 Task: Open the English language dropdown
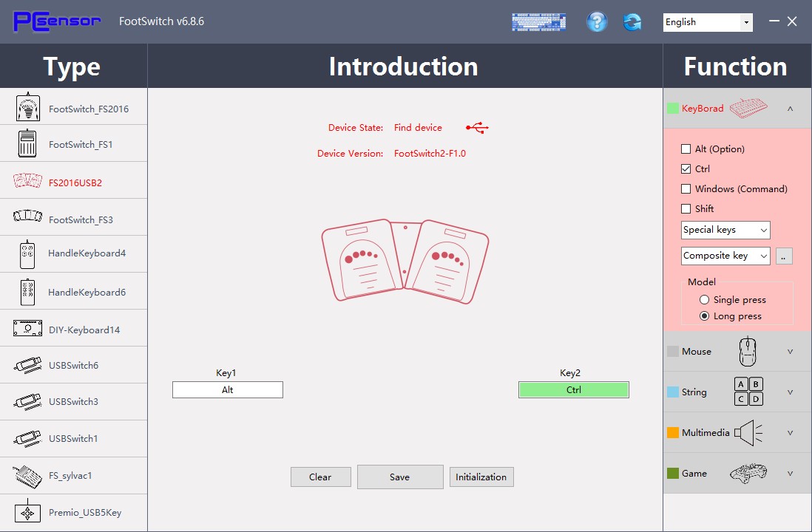tap(708, 22)
